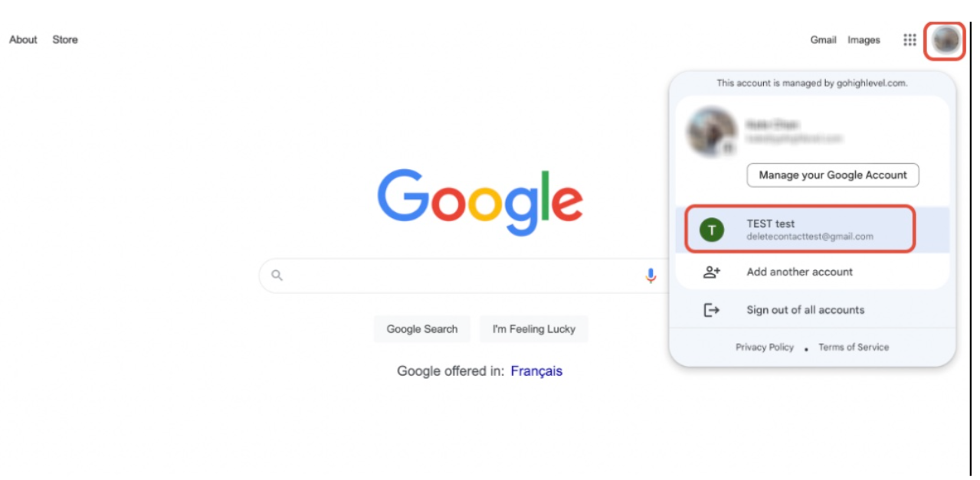The width and height of the screenshot is (980, 480).
Task: Click the large profile photo in the account panel
Action: [712, 132]
